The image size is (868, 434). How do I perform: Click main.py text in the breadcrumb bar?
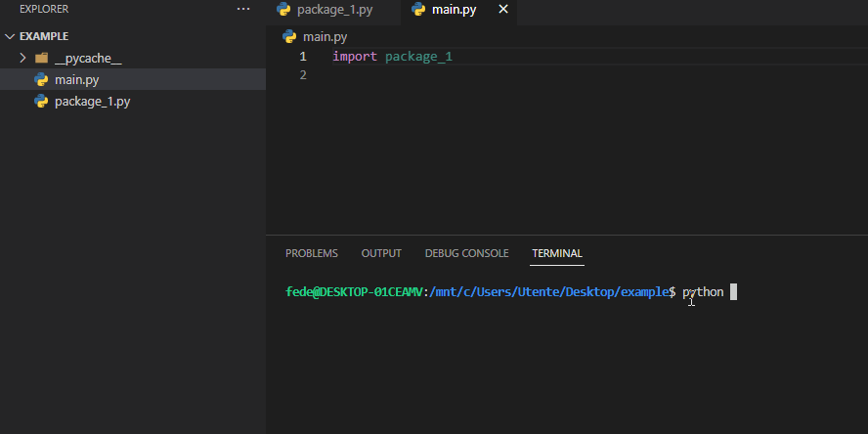(x=325, y=37)
